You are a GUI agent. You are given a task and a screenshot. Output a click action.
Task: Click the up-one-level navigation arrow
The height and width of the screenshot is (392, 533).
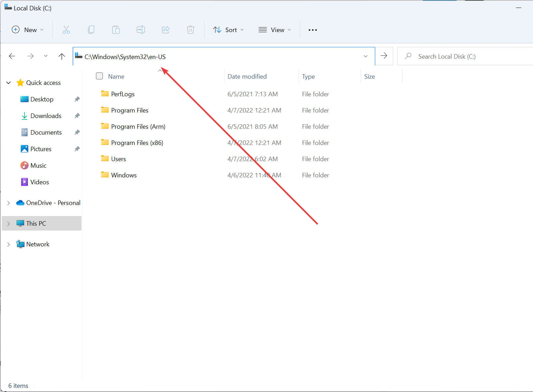click(61, 56)
